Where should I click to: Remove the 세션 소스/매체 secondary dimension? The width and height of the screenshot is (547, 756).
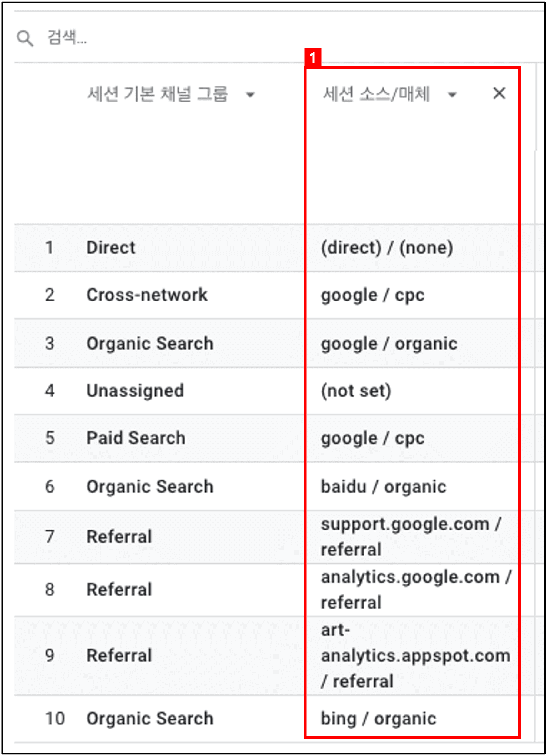coord(499,93)
